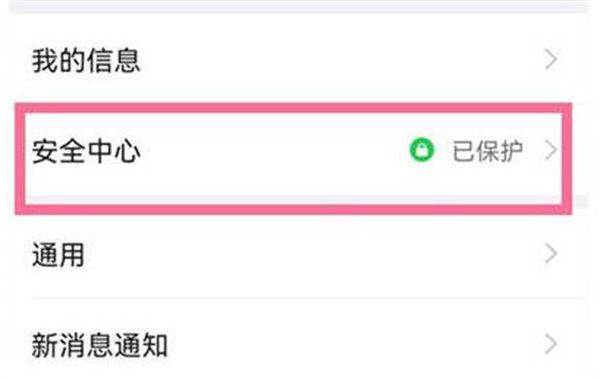Tap the green lock protection icon
Screen dimensions: 600x379
coord(422,150)
